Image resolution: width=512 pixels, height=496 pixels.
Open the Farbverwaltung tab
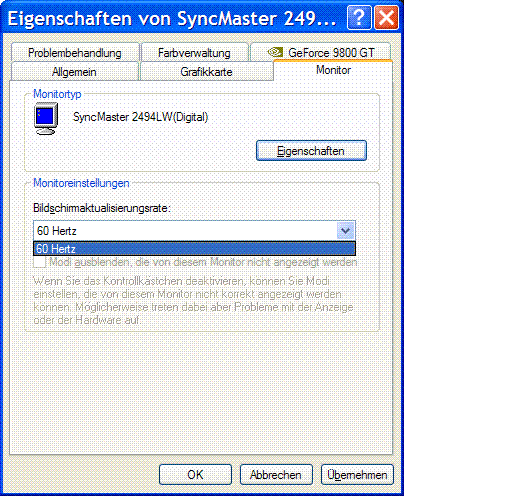pyautogui.click(x=194, y=52)
